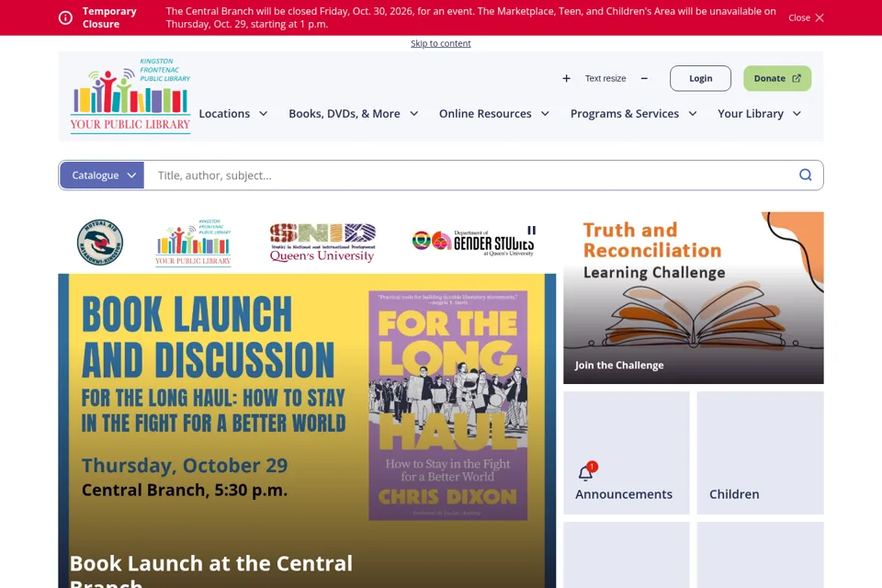882x588 pixels.
Task: Open the Books, DVDs, & More menu
Action: click(x=353, y=114)
